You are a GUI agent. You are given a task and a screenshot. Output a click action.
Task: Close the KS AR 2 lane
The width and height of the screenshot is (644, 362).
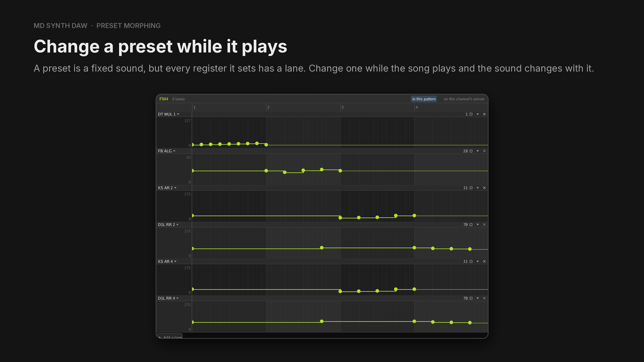point(484,188)
